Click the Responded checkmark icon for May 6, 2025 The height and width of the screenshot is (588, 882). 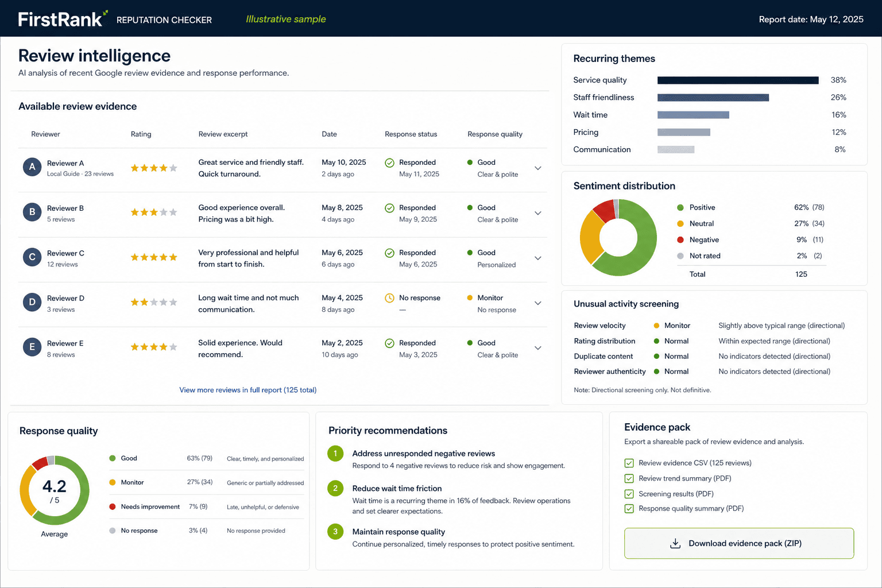[x=389, y=253]
